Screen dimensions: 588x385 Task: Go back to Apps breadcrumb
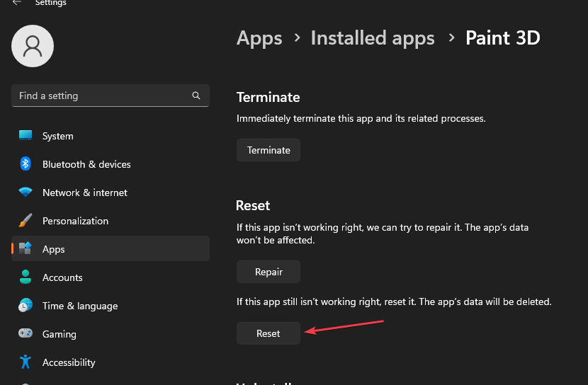[259, 38]
